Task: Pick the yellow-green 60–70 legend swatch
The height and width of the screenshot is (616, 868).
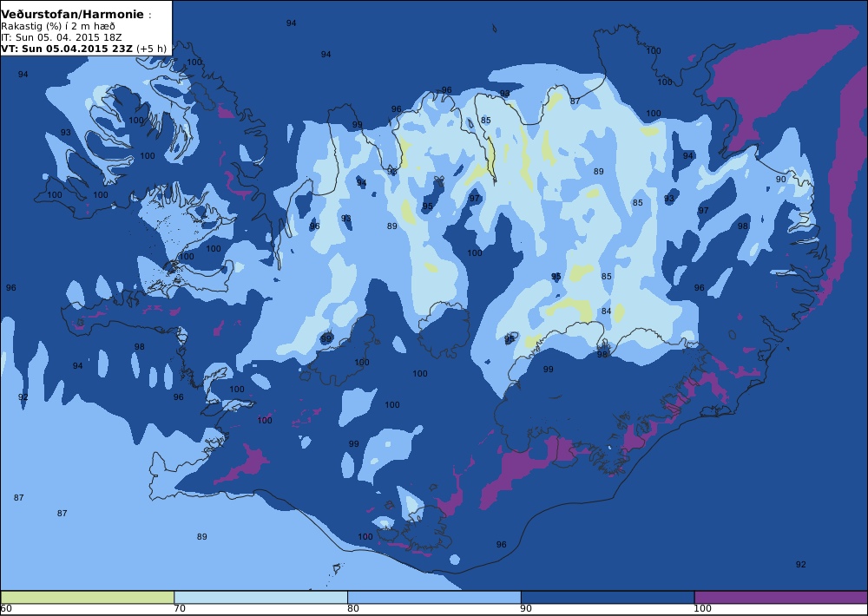Action: pos(88,597)
